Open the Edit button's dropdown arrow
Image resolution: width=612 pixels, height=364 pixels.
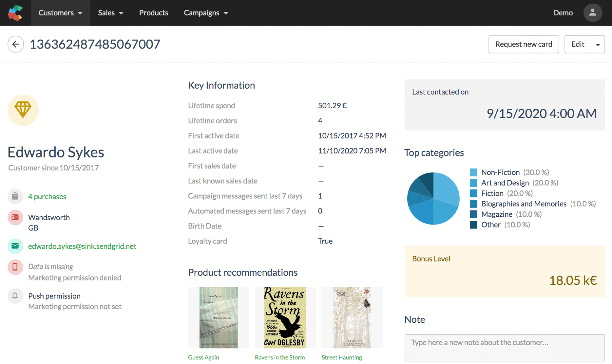tap(598, 44)
